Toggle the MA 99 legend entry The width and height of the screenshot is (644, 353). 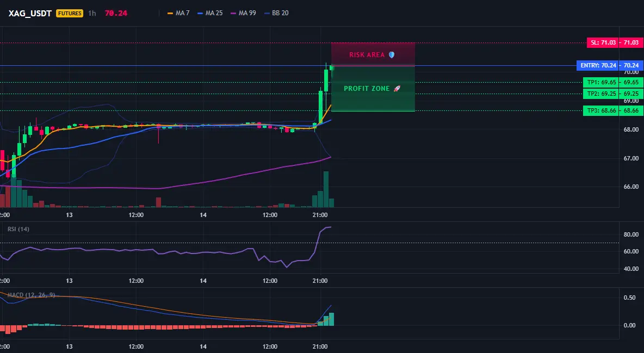243,13
